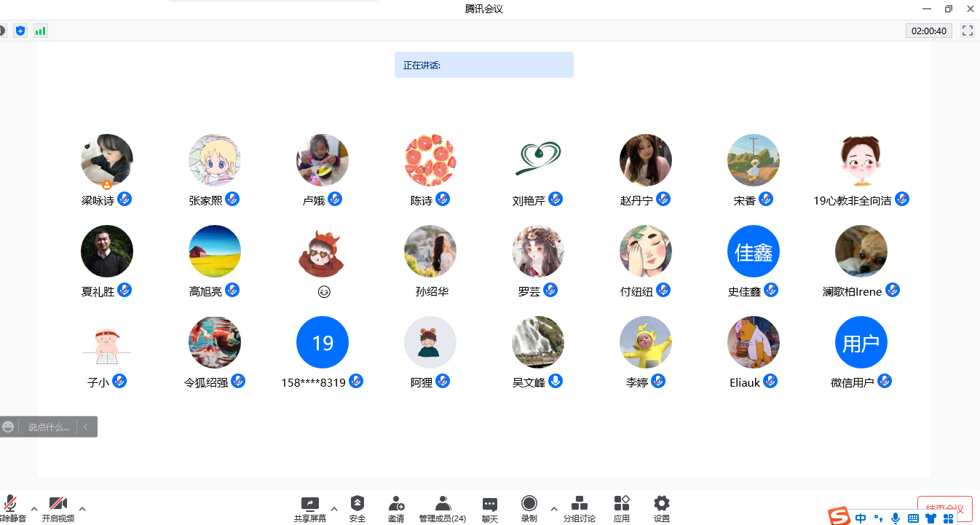Expand video options arrow beside 开启视频
Viewport: 980px width, 525px height.
(82, 508)
